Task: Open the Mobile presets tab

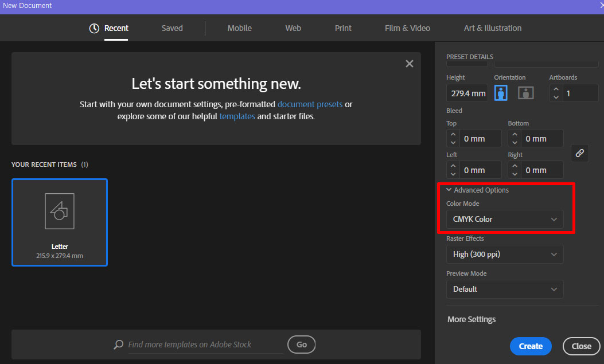Action: pos(239,28)
